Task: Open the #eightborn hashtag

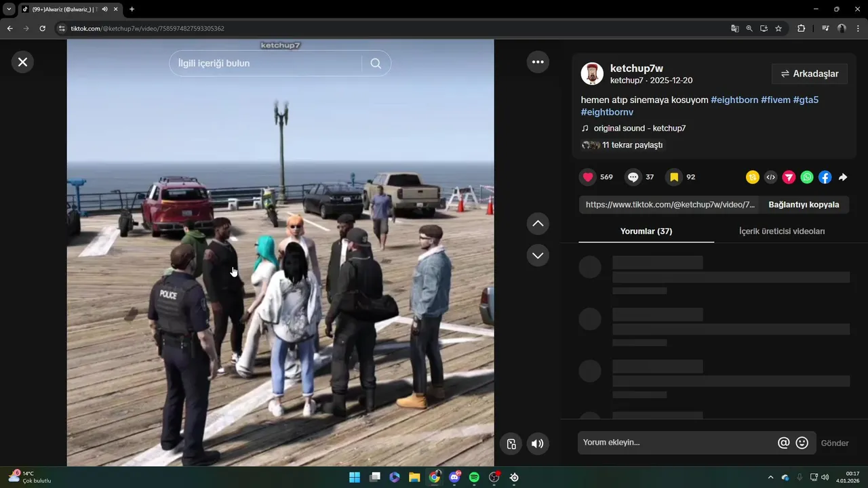Action: click(734, 100)
